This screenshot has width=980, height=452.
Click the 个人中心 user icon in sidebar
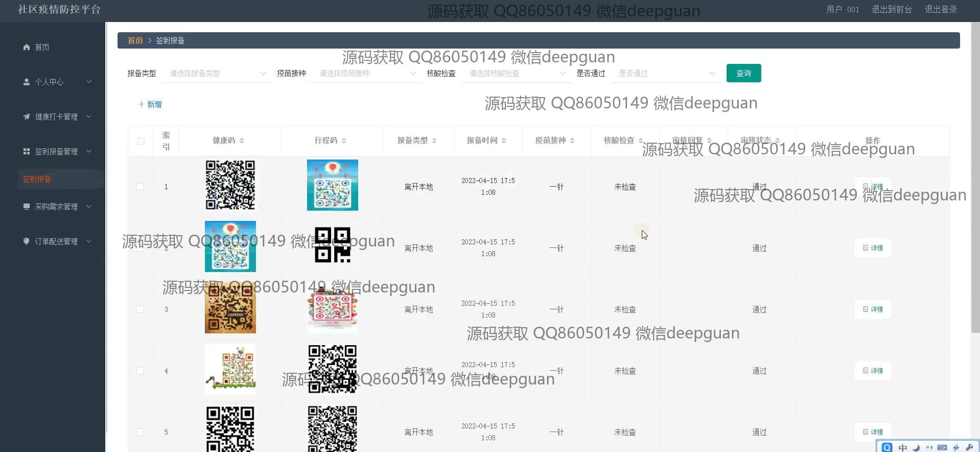[x=27, y=82]
